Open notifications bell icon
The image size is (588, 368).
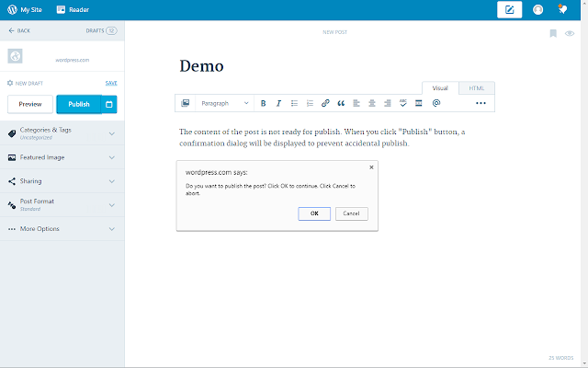tap(562, 9)
